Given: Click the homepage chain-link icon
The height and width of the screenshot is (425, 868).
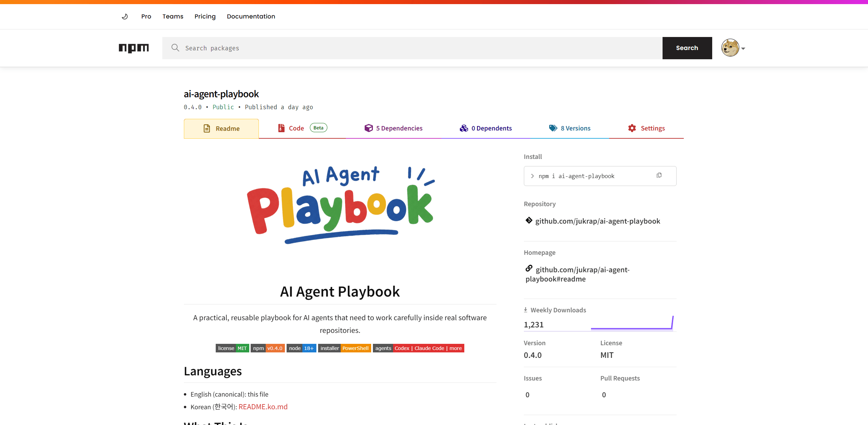Looking at the screenshot, I should [529, 268].
